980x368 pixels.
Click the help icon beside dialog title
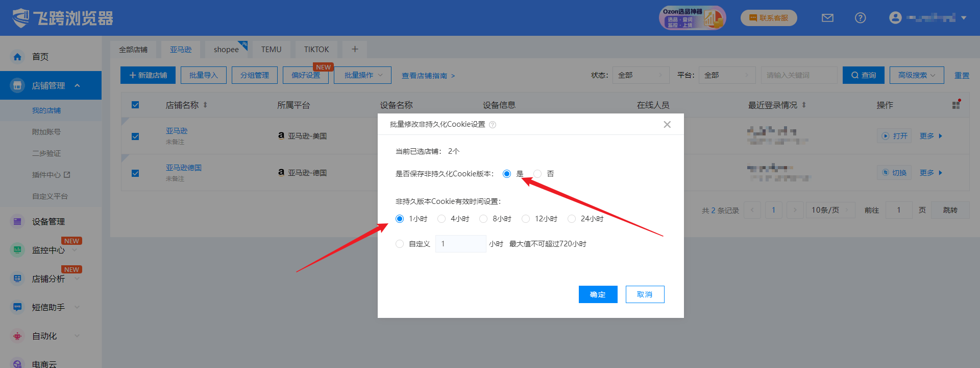(493, 125)
